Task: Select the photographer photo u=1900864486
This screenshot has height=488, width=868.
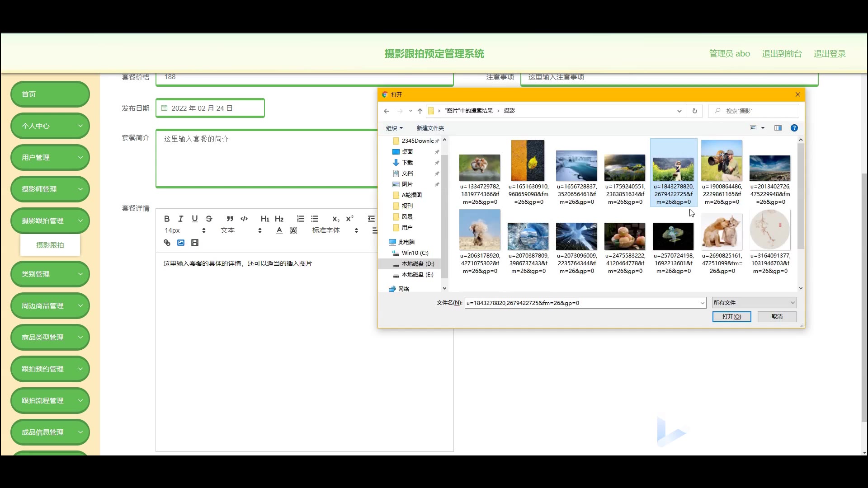Action: (x=722, y=173)
